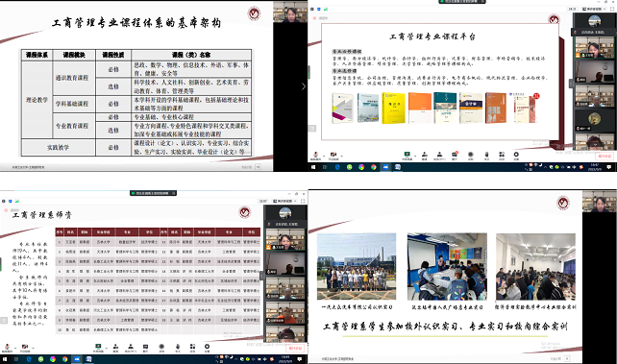Open share-screen options arrow in top-right window
The width and height of the screenshot is (617, 364).
pyautogui.click(x=415, y=156)
